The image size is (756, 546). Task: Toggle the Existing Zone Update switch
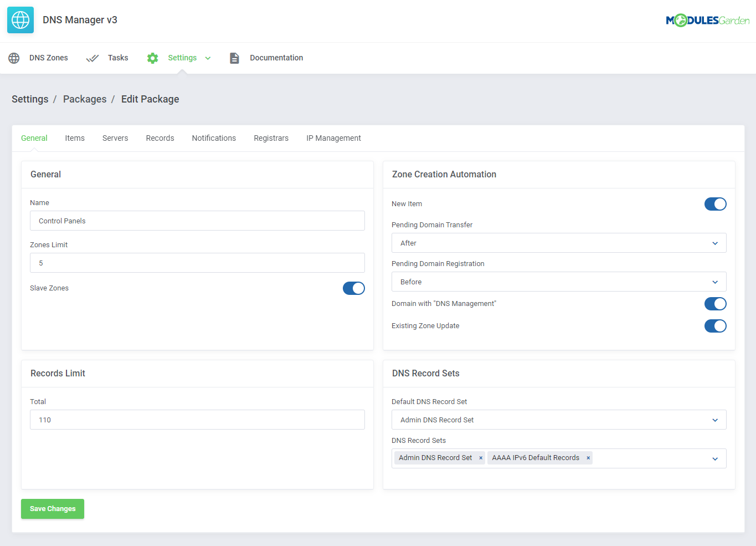coord(716,326)
